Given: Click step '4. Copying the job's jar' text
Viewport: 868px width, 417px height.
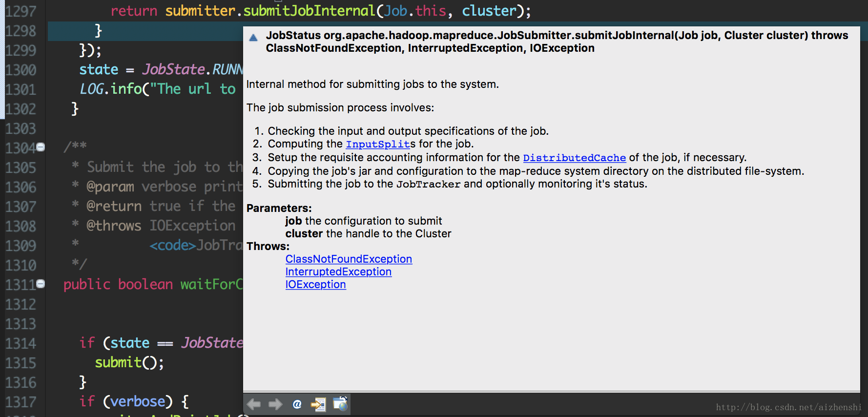Looking at the screenshot, I should pyautogui.click(x=528, y=171).
